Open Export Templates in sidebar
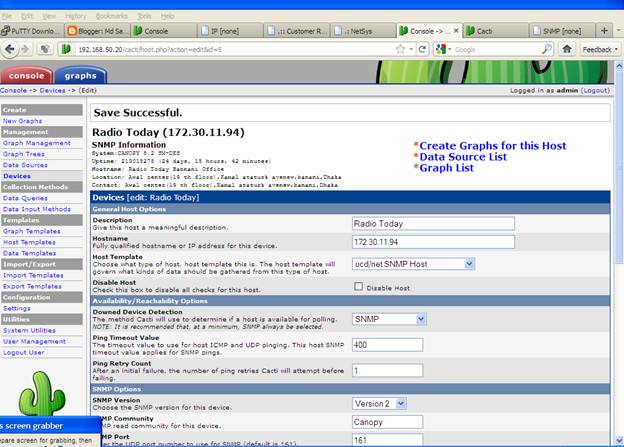This screenshot has width=624, height=447. click(32, 286)
